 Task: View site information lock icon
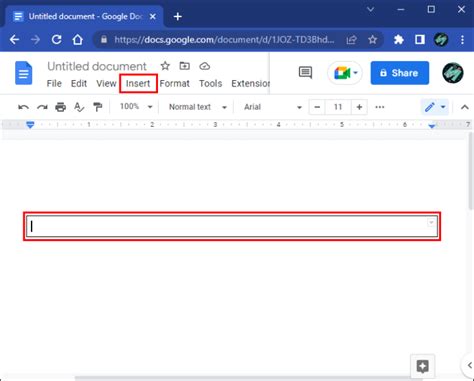(104, 40)
